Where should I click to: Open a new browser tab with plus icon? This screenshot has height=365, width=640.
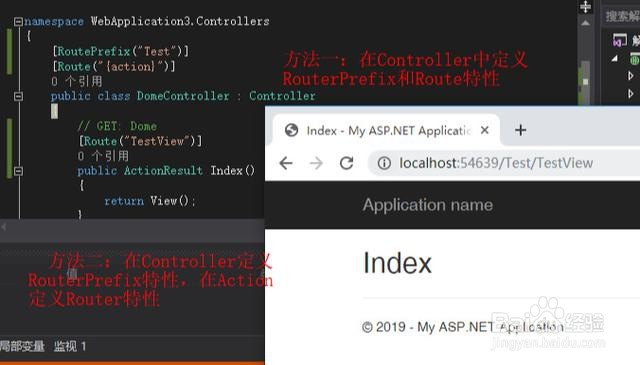(520, 130)
